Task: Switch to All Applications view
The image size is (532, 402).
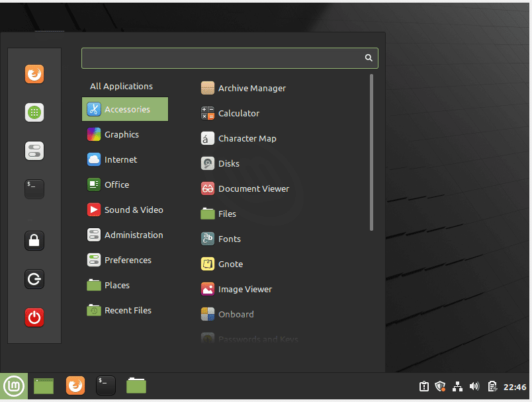Action: click(x=121, y=86)
